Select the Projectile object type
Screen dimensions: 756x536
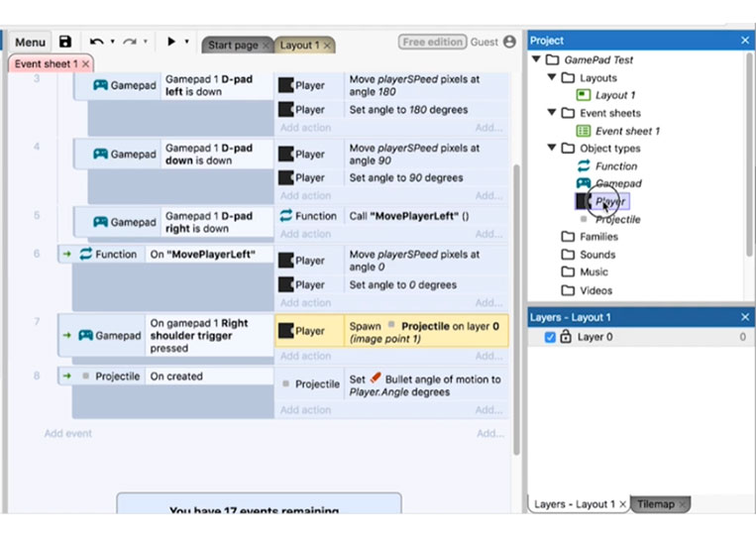click(618, 220)
